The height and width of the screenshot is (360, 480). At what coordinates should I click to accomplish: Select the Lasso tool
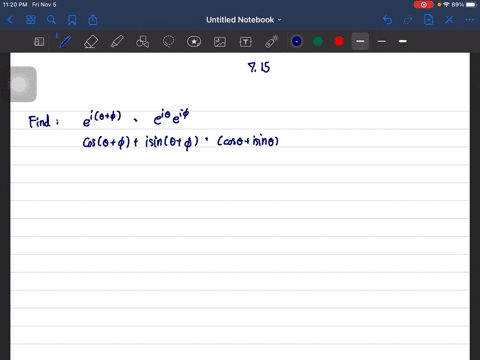pos(168,42)
